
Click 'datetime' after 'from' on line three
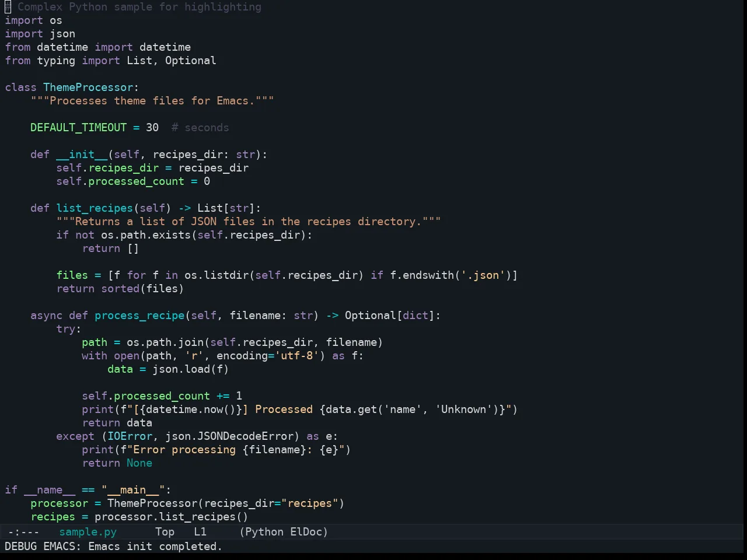coord(62,47)
